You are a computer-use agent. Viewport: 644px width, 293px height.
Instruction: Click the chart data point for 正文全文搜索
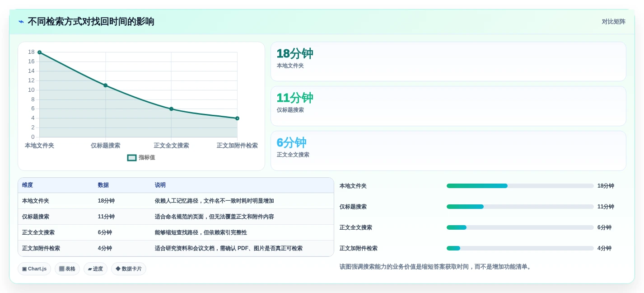(171, 109)
